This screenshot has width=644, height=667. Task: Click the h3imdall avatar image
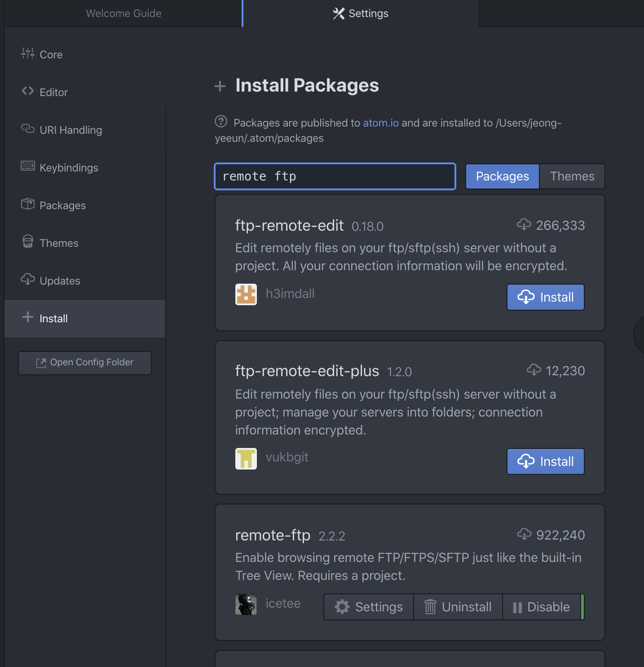246,294
